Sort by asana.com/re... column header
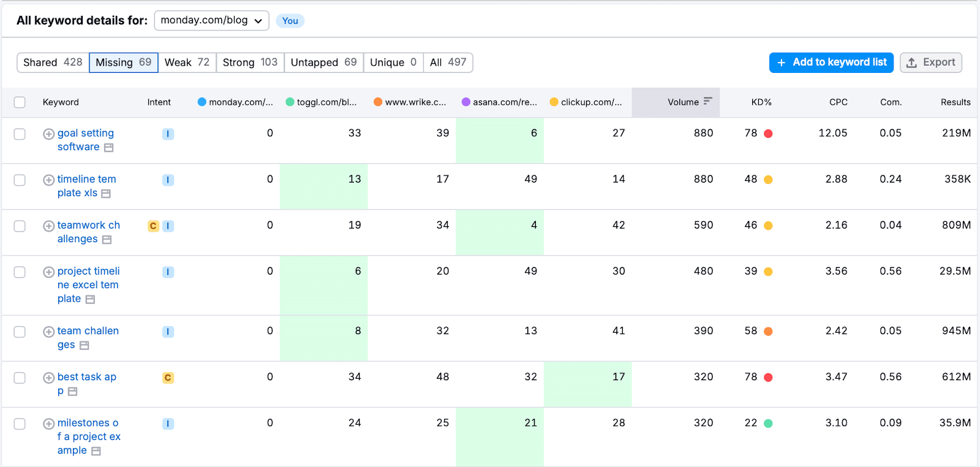980x467 pixels. coord(499,102)
